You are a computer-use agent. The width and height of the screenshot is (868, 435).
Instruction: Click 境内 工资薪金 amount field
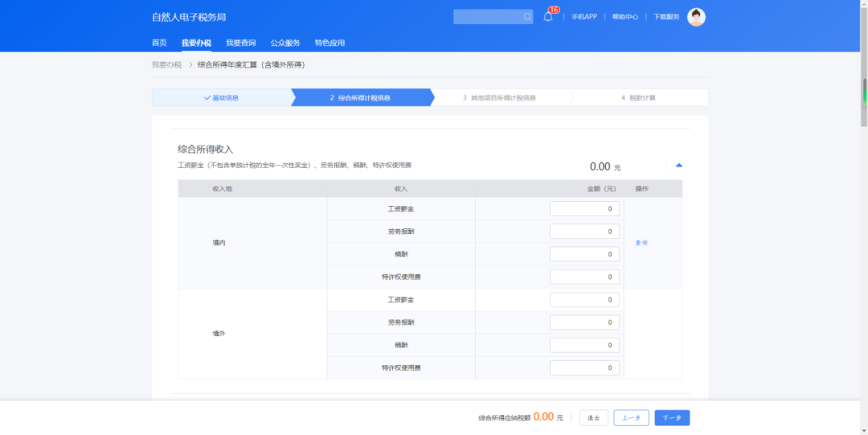tap(584, 209)
